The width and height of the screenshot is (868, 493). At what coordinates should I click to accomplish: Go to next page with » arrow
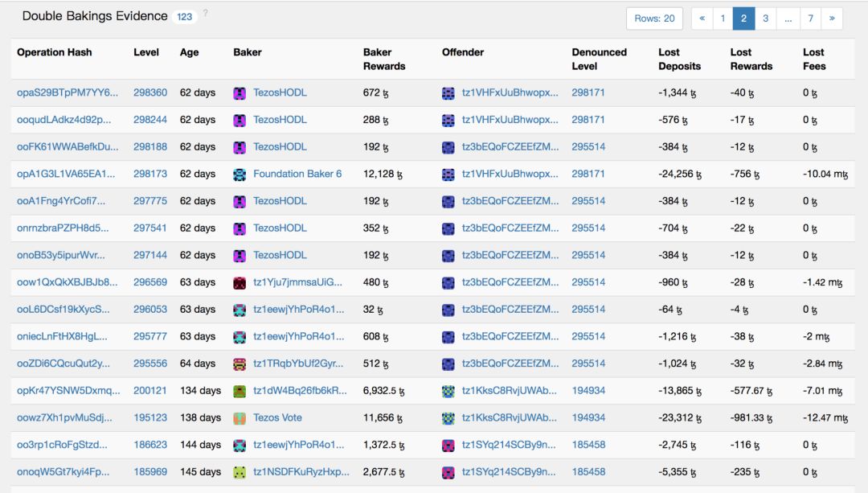coord(832,18)
